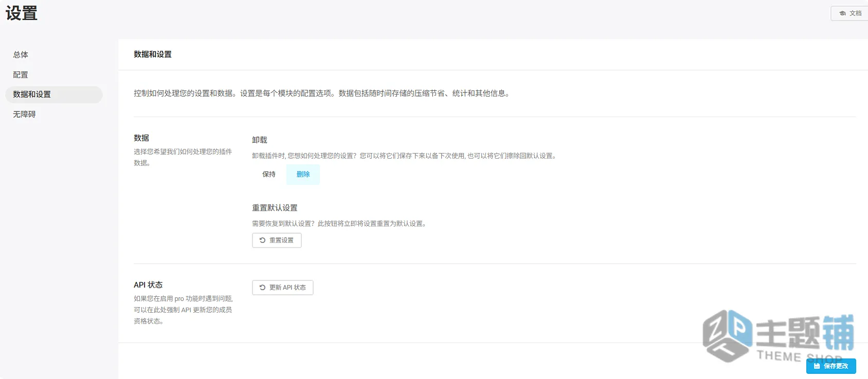Click the 卸载 subsection heading
Image resolution: width=868 pixels, height=379 pixels.
pos(260,140)
